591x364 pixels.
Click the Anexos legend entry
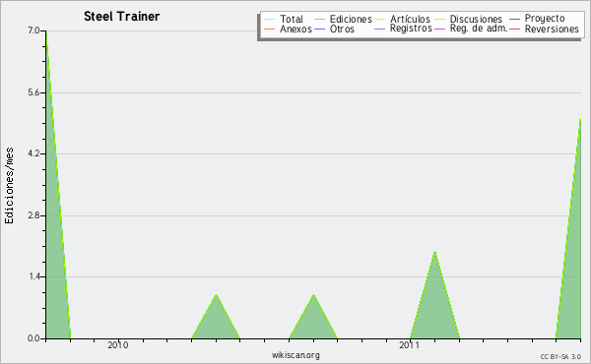[x=289, y=29]
